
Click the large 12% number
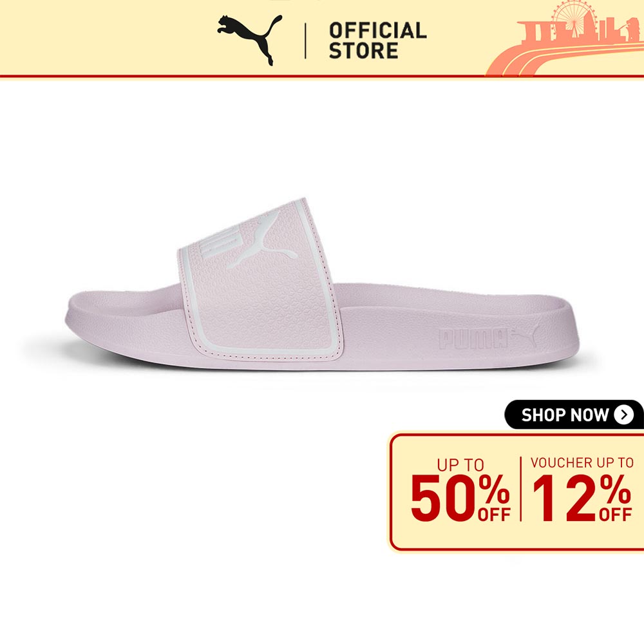(x=582, y=498)
